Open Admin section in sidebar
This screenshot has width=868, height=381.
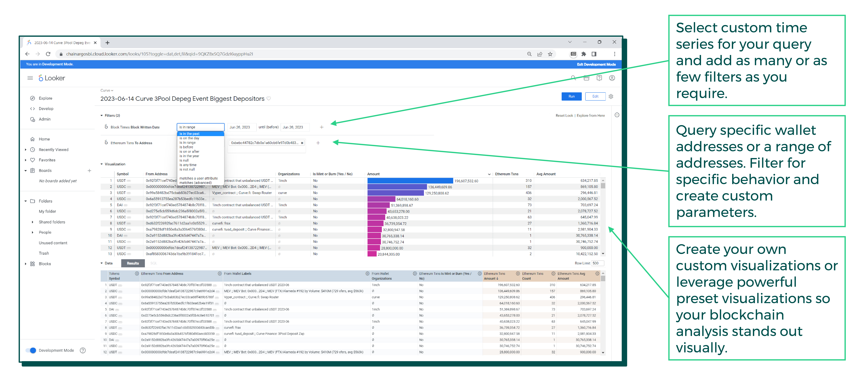coord(45,119)
